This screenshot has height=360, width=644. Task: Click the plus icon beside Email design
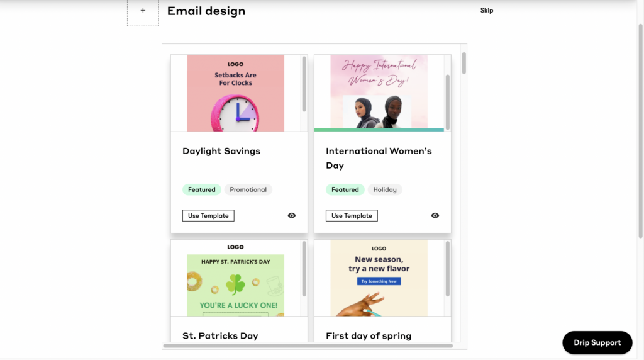click(143, 11)
